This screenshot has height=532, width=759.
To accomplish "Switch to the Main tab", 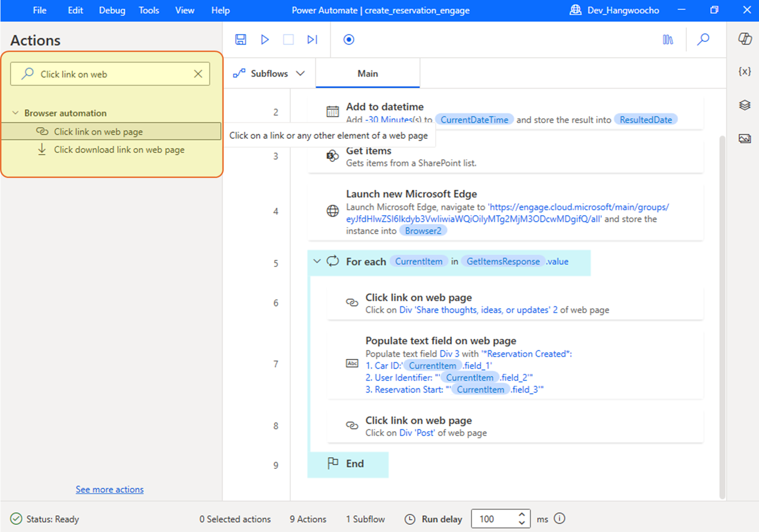I will click(368, 73).
